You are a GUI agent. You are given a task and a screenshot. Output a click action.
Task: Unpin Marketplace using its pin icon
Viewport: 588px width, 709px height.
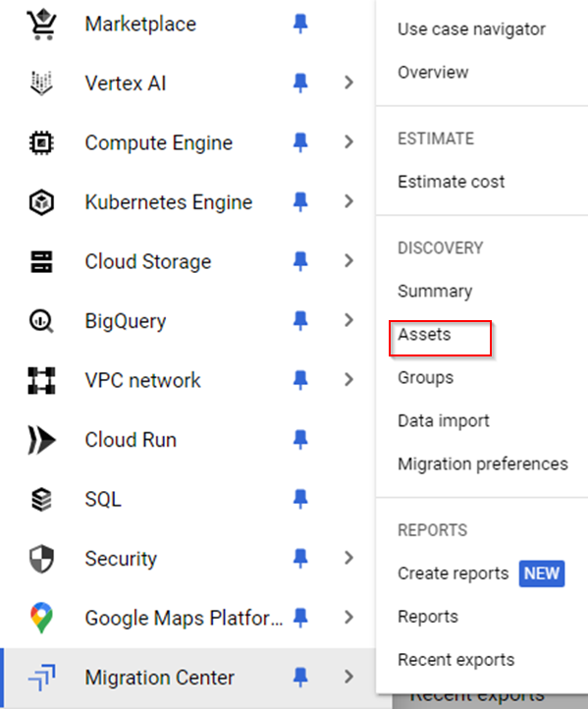click(300, 24)
